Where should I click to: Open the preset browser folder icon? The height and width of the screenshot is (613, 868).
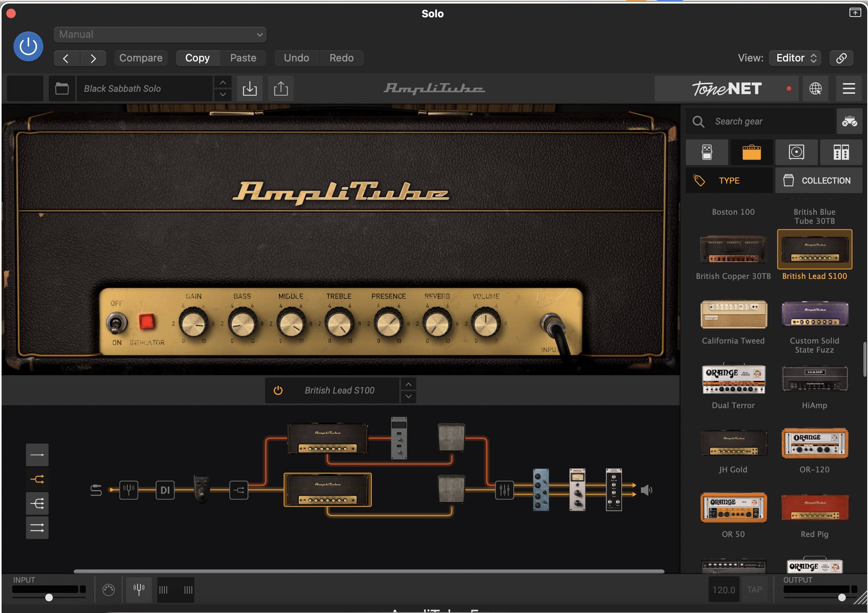pyautogui.click(x=62, y=89)
